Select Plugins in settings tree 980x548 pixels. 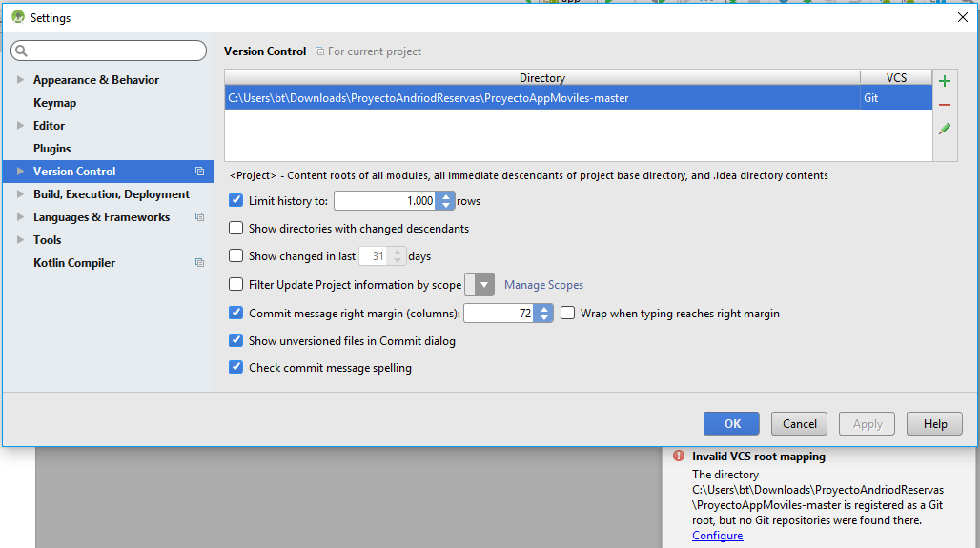pos(51,148)
